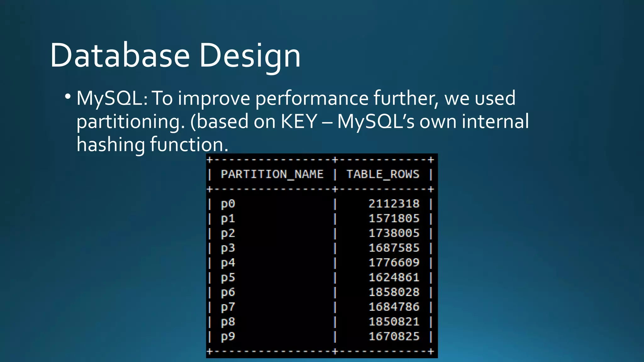Click the Database Design slide title
Screen dimensions: 644x362
coord(175,56)
